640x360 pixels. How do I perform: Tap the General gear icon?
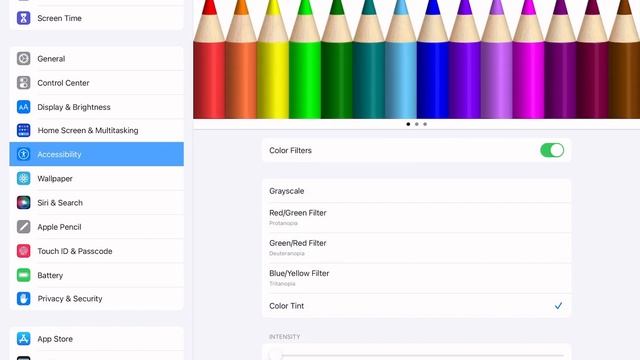pos(23,58)
